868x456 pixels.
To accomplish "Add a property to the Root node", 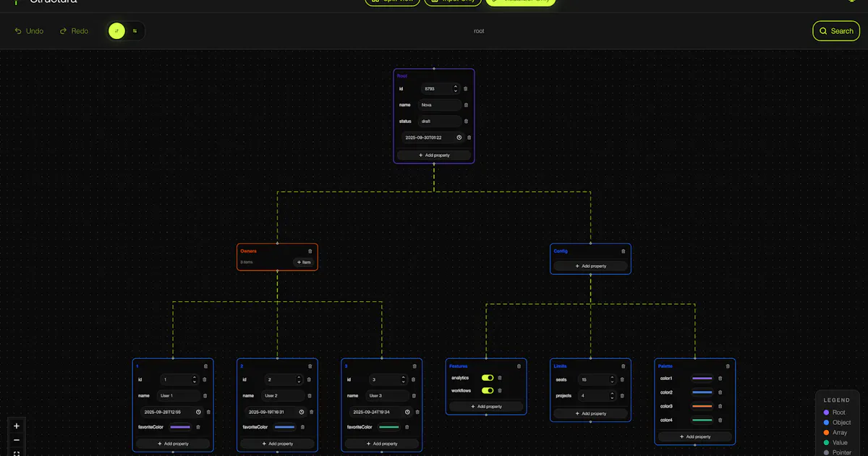I will coord(434,155).
